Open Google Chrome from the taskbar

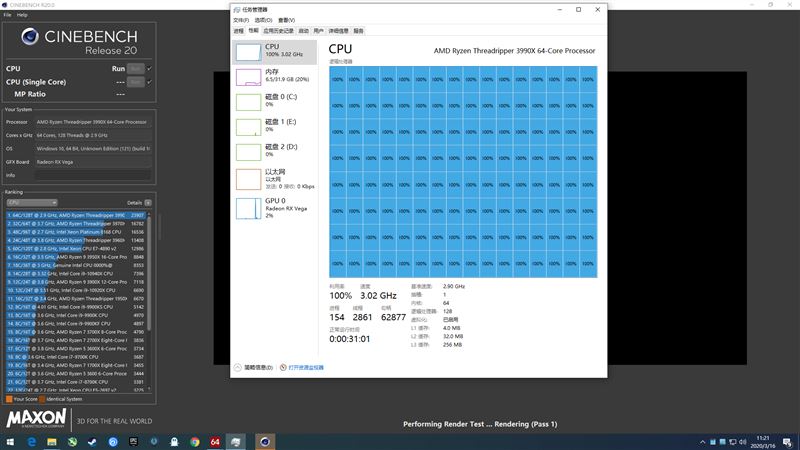(x=194, y=442)
